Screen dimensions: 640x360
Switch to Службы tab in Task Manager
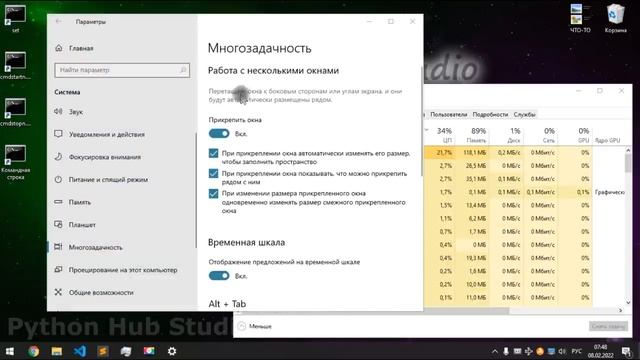pos(524,115)
